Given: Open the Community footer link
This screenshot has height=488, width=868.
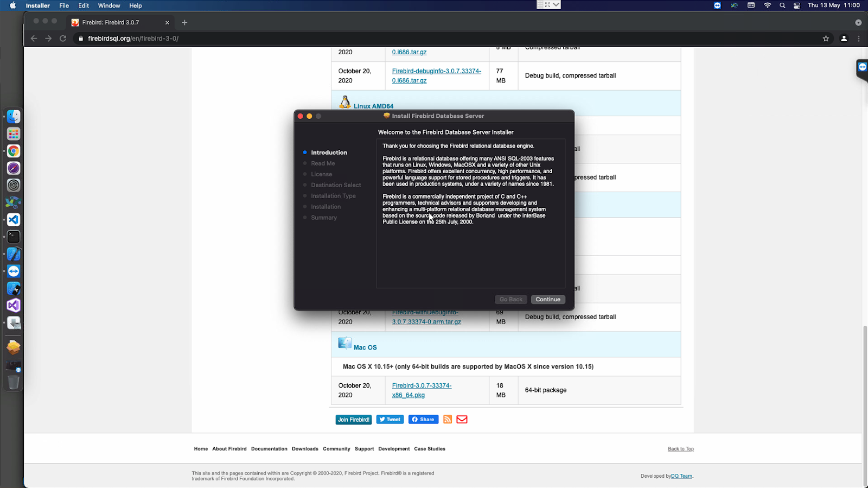Looking at the screenshot, I should point(336,449).
